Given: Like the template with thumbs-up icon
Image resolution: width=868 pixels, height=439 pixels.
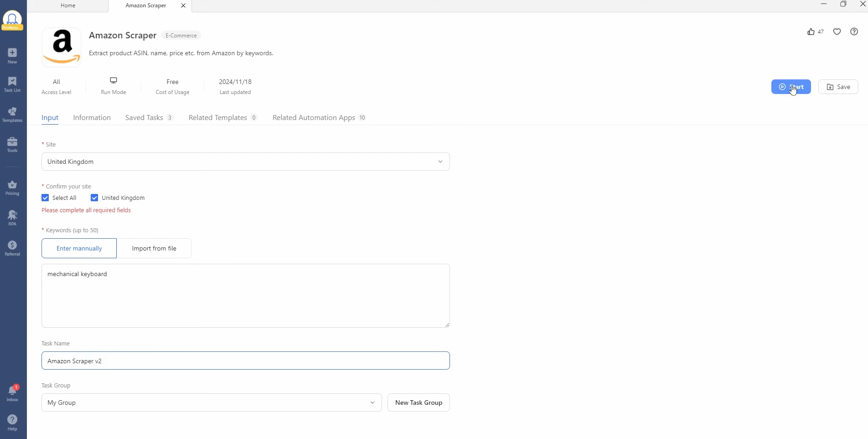Looking at the screenshot, I should tap(811, 31).
